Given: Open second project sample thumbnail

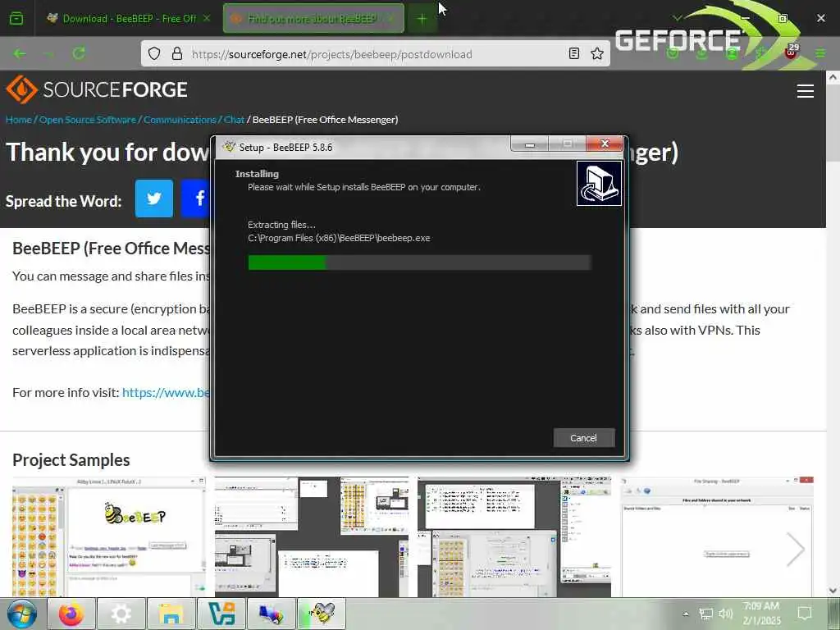Looking at the screenshot, I should [312, 536].
